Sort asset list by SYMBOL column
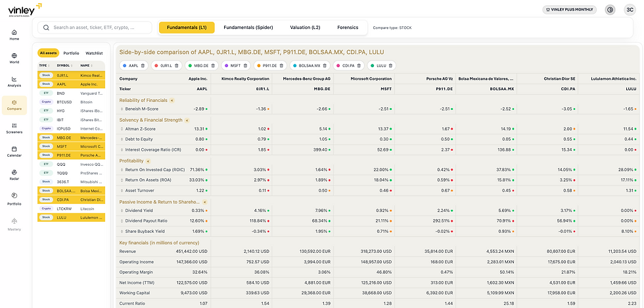The height and width of the screenshot is (308, 644). (x=64, y=65)
